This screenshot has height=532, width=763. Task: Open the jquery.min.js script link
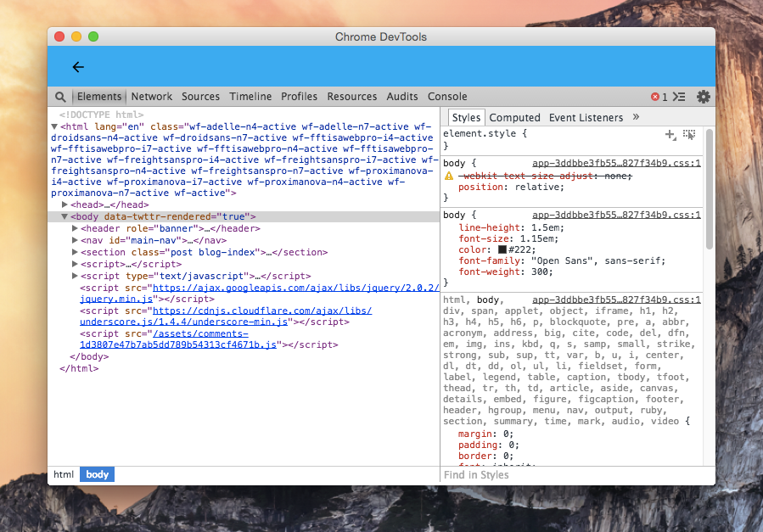pos(260,294)
